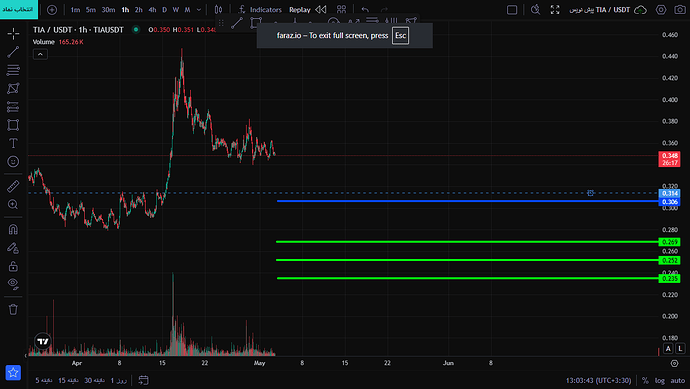
Task: Redo the chart action
Action: [384, 10]
